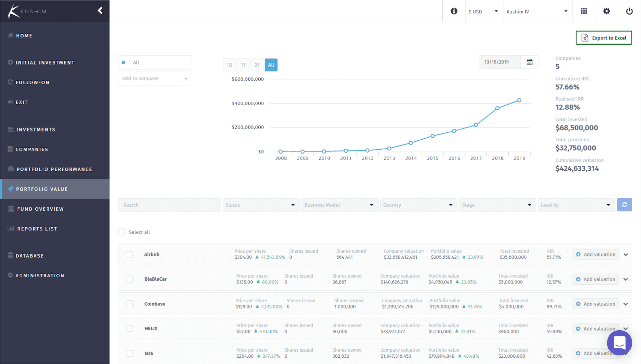
Task: Open the $ USD currency dropdown
Action: click(484, 12)
